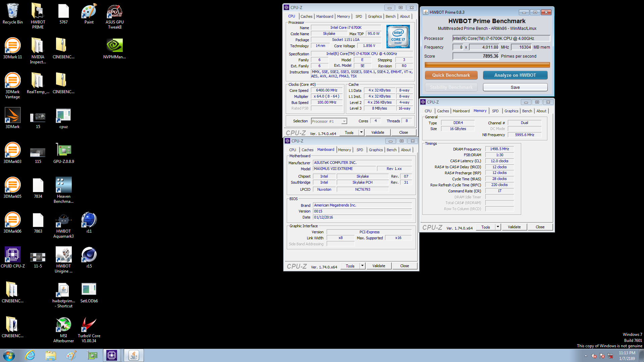Switch to the Java HWBOT Prime taskbar item
644x362 pixels.
133,355
